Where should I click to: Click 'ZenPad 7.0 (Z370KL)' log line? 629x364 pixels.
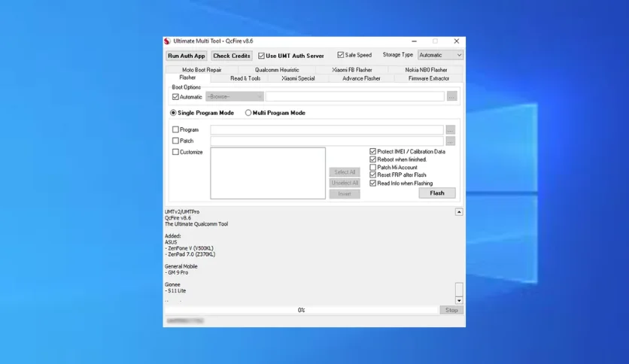point(190,254)
